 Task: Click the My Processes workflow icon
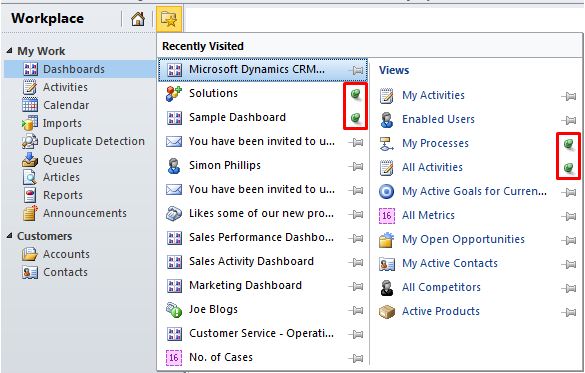point(387,144)
